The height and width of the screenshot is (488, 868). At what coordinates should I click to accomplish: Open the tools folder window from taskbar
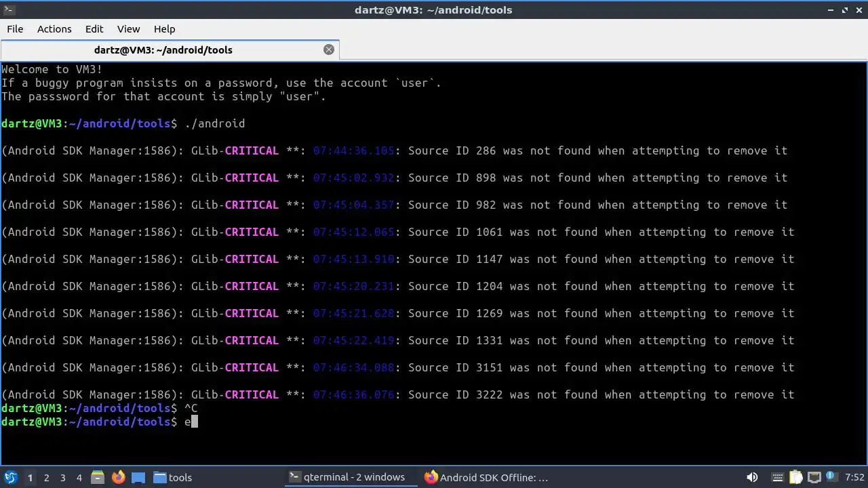tap(173, 477)
